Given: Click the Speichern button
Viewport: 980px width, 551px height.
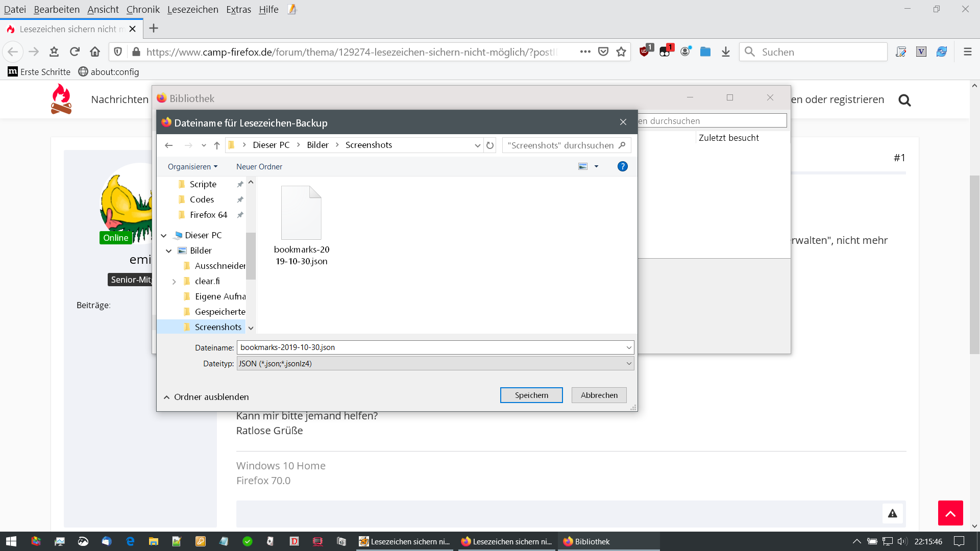Looking at the screenshot, I should tap(531, 395).
